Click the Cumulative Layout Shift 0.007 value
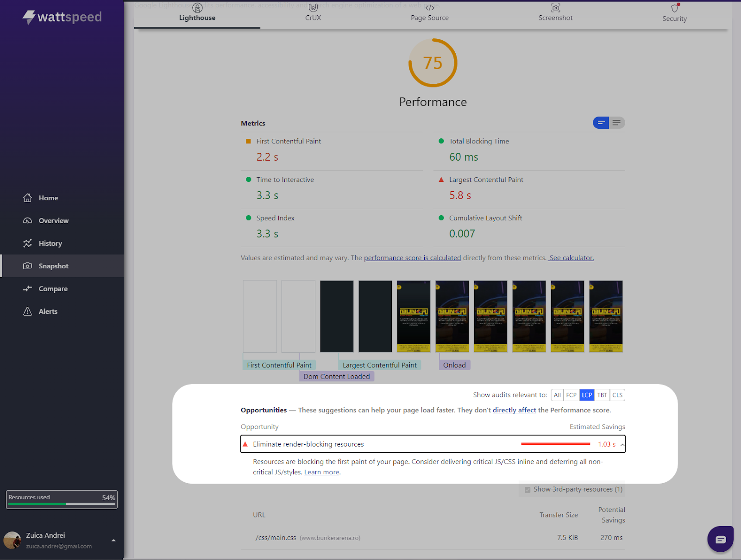The width and height of the screenshot is (741, 560). (462, 234)
